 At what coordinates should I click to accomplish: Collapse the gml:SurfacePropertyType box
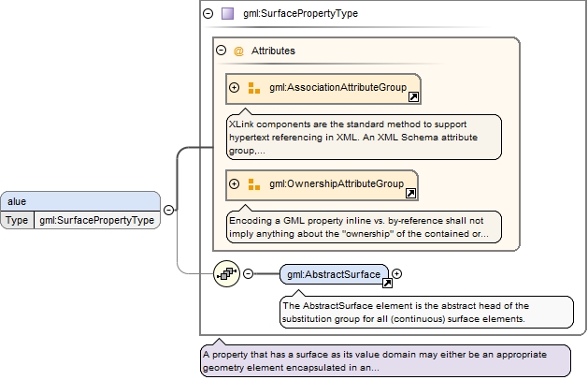(x=208, y=14)
